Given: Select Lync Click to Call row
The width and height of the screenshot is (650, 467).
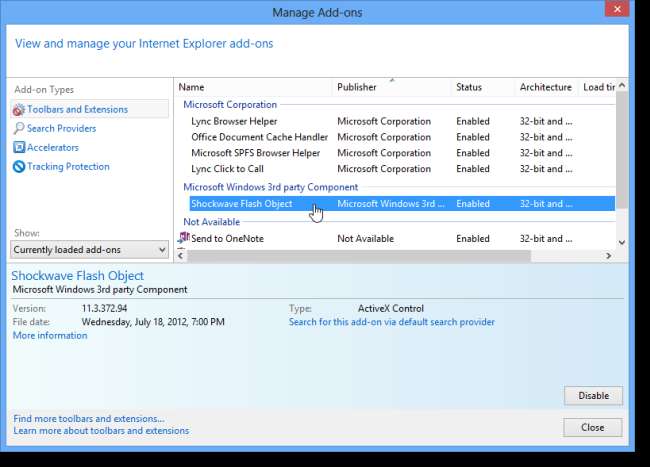Looking at the screenshot, I should click(402, 169).
